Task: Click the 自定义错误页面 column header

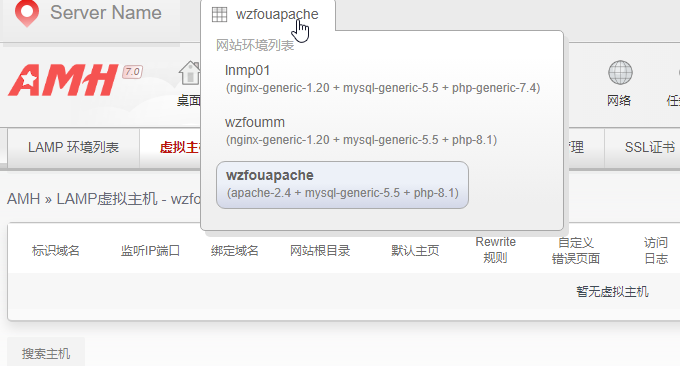Action: pyautogui.click(x=575, y=251)
